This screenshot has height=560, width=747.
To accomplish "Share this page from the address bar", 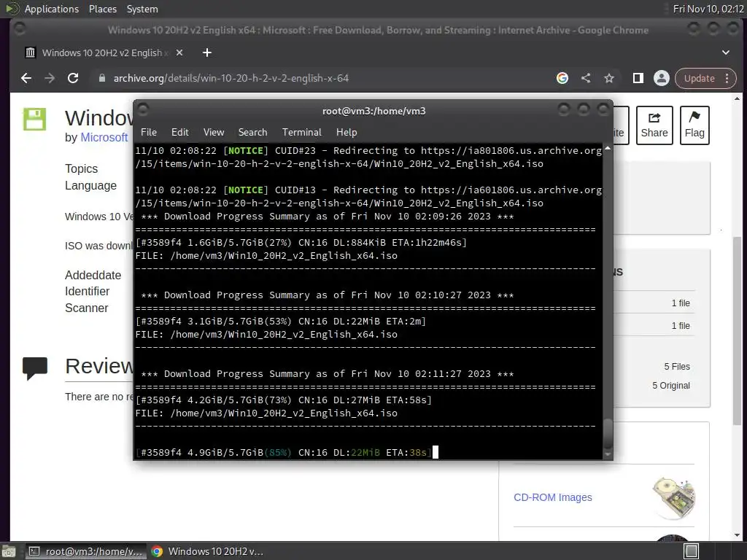I will tap(586, 78).
